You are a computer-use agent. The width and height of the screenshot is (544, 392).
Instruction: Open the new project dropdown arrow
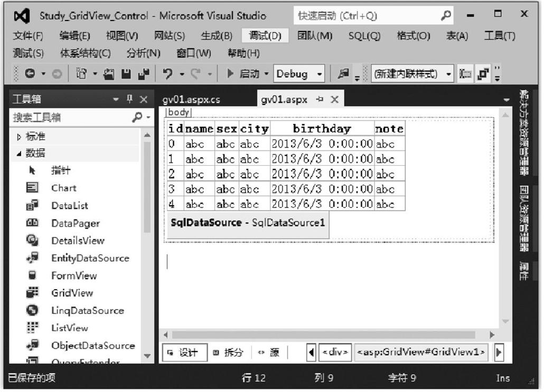click(x=95, y=74)
